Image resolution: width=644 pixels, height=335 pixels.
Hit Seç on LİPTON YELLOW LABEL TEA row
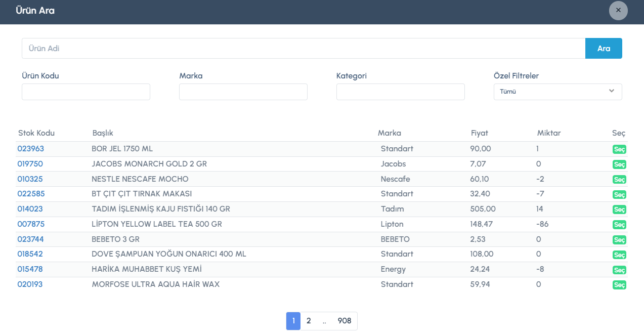pyautogui.click(x=619, y=225)
